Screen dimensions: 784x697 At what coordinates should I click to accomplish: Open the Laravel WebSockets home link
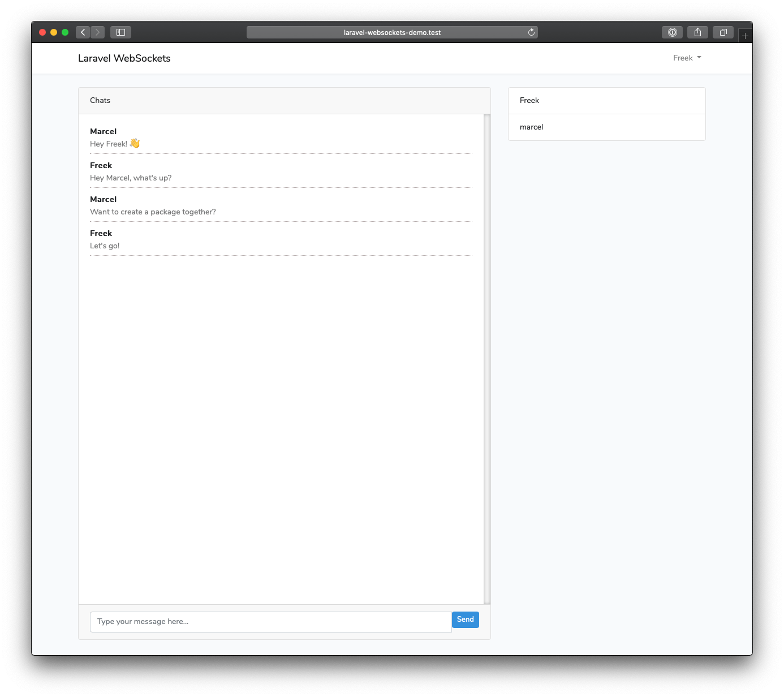coord(124,58)
